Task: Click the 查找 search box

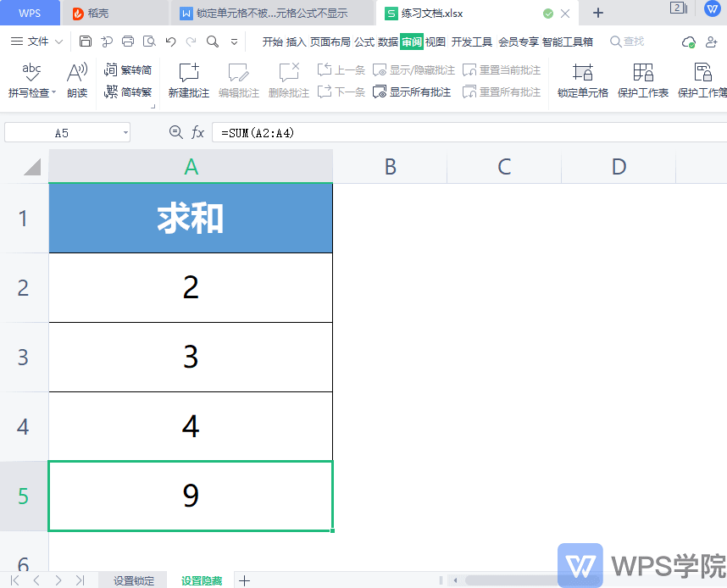Action: point(627,42)
